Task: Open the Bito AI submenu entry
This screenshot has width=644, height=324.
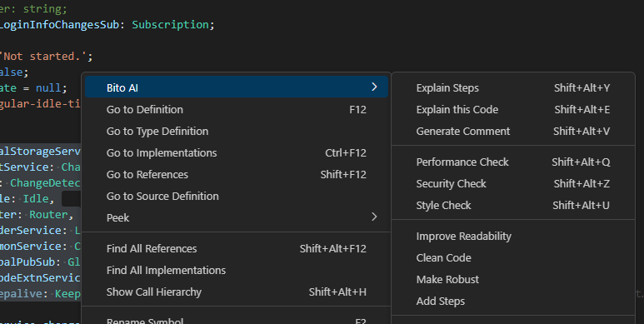Action: click(x=236, y=87)
